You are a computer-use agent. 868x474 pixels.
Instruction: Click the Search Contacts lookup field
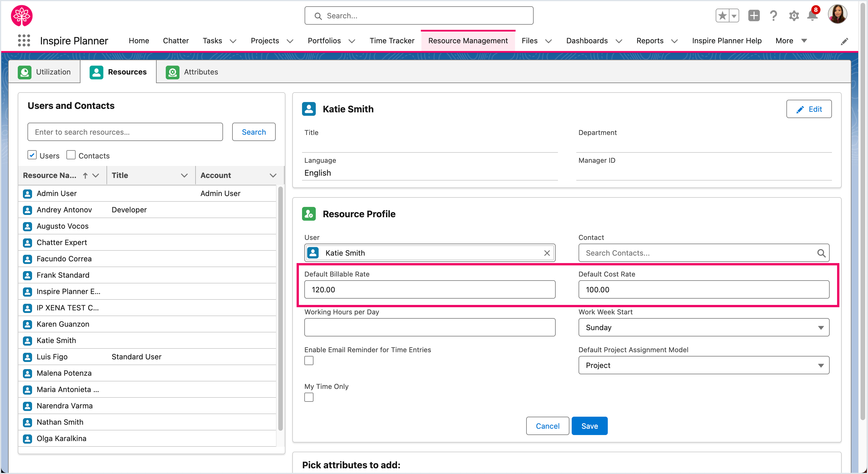(704, 253)
